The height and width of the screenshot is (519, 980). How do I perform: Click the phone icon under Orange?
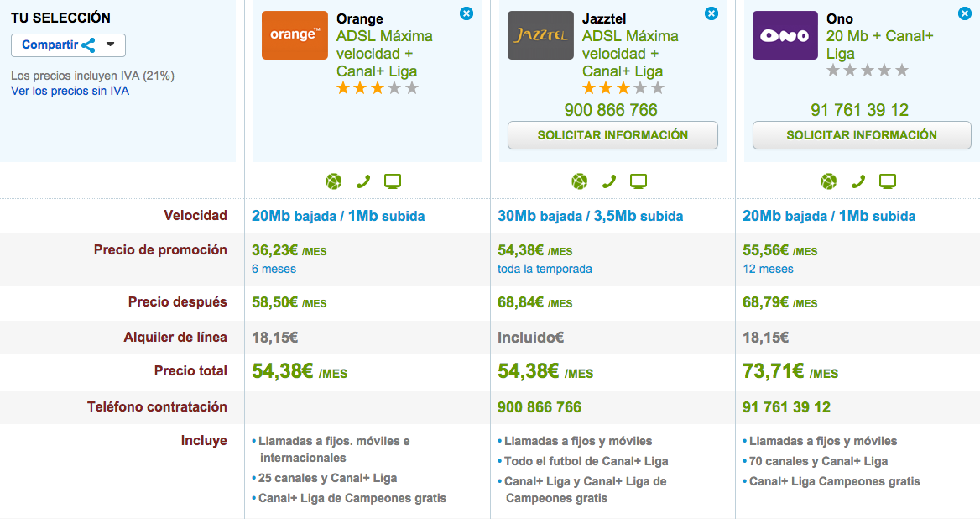coord(363,181)
